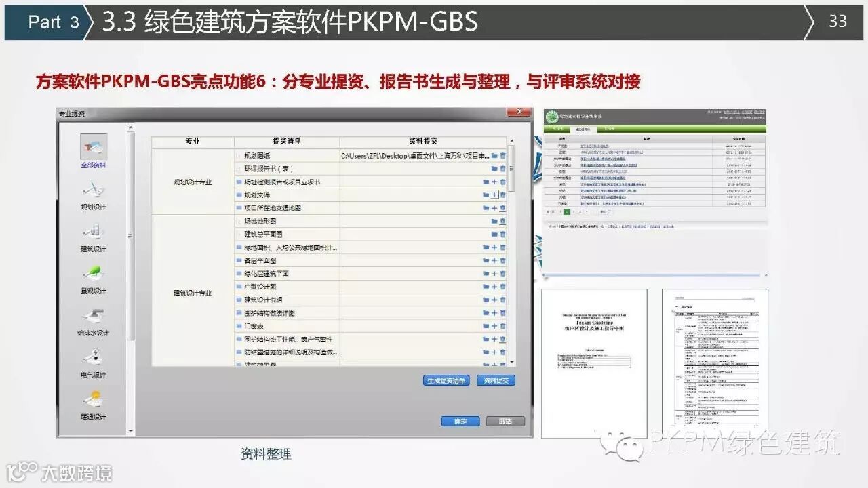
Task: Confirm the dialog with 确定
Action: point(460,422)
